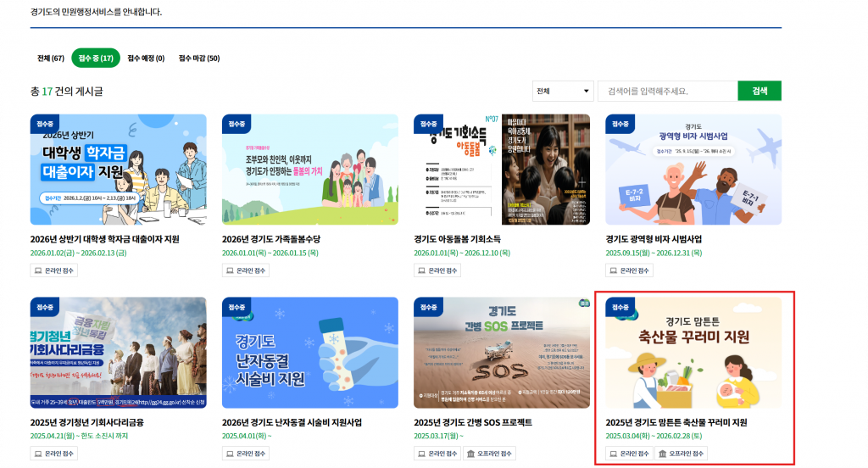The height and width of the screenshot is (468, 868).
Task: Open title 2026년 경기도 가족돌봄수당
Action: 271,239
